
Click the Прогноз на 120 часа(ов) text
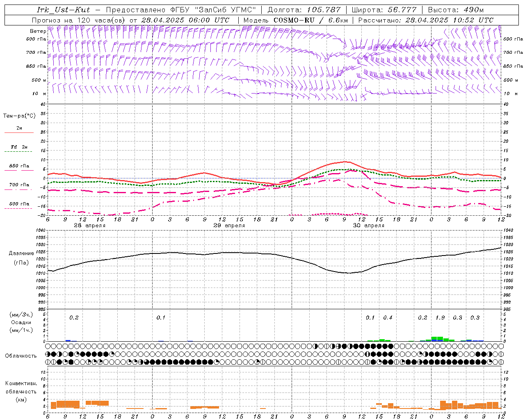[x=79, y=20]
